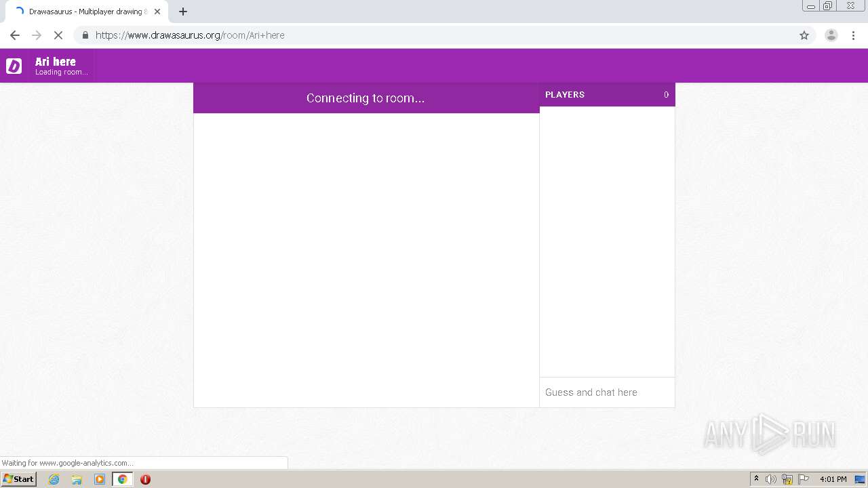Viewport: 868px width, 488px height.
Task: Show hidden tray icons arrow
Action: (756, 479)
